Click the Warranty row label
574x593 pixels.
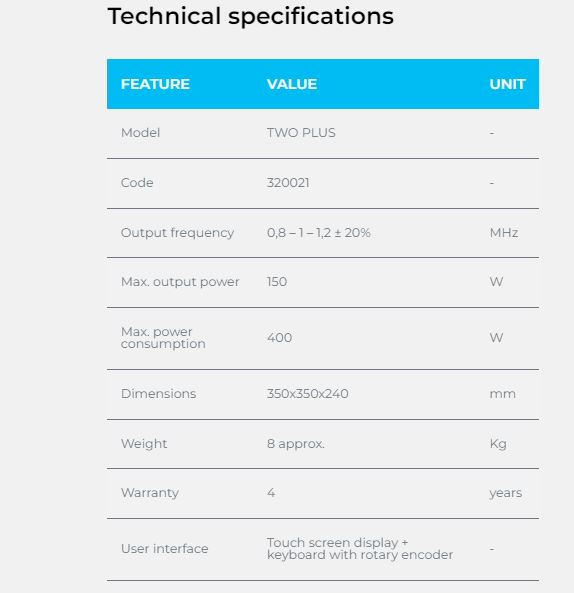point(150,493)
